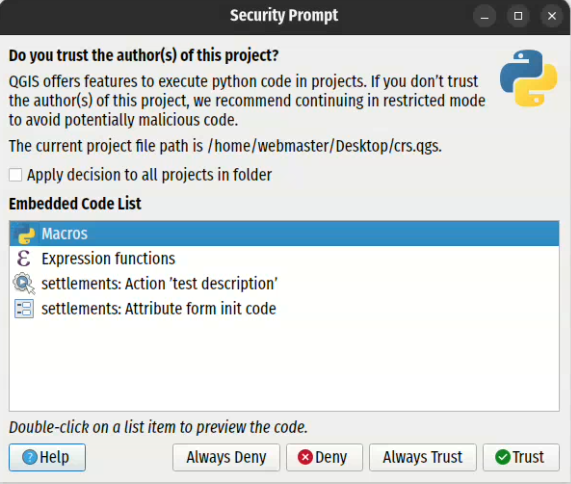
Task: Choose the Always Trust button
Action: (423, 457)
